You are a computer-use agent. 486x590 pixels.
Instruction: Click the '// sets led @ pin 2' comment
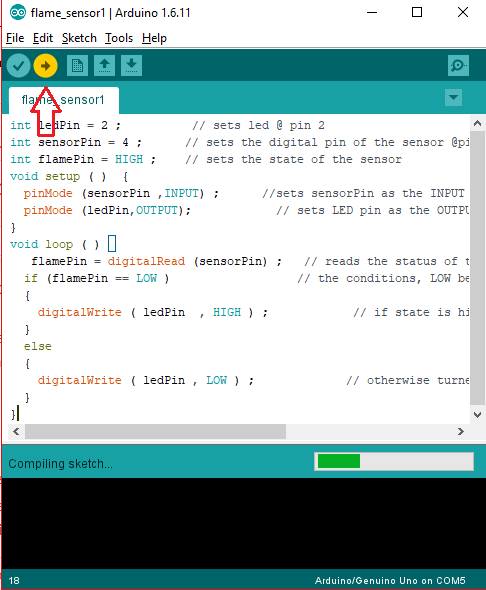258,125
